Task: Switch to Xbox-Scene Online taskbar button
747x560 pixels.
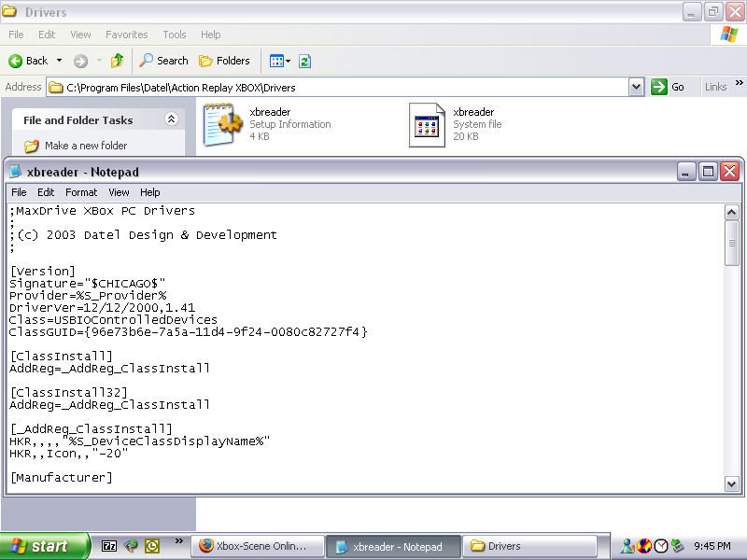Action: 258,546
